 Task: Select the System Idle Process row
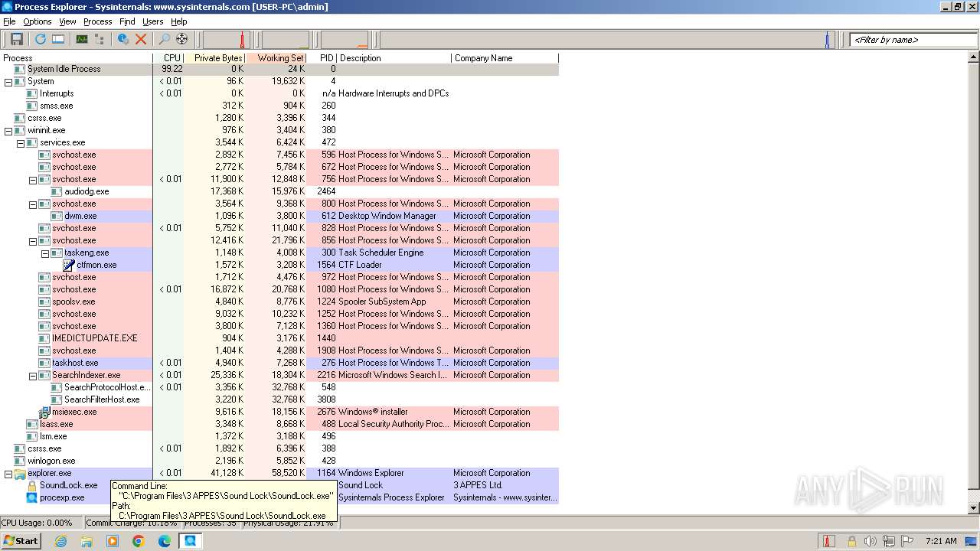click(x=279, y=69)
